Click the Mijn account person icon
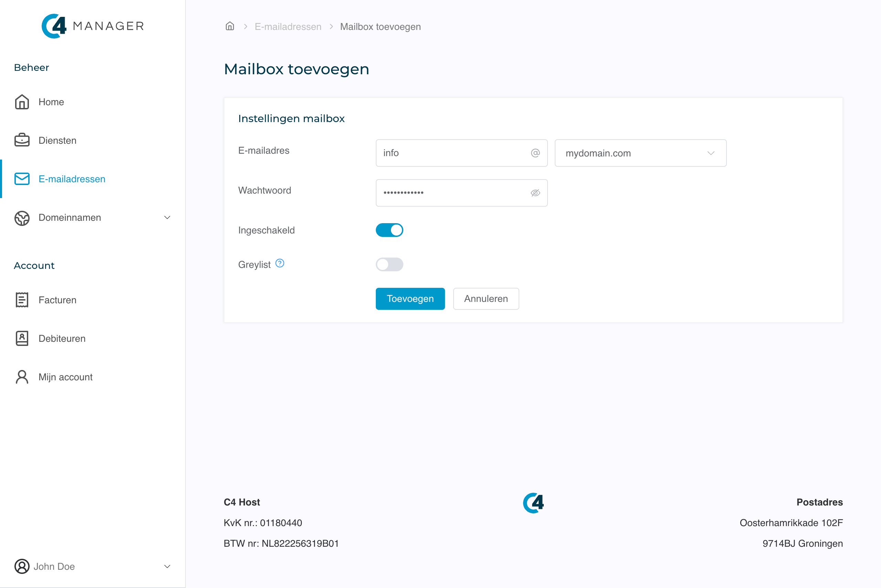Image resolution: width=881 pixels, height=588 pixels. coord(21,377)
